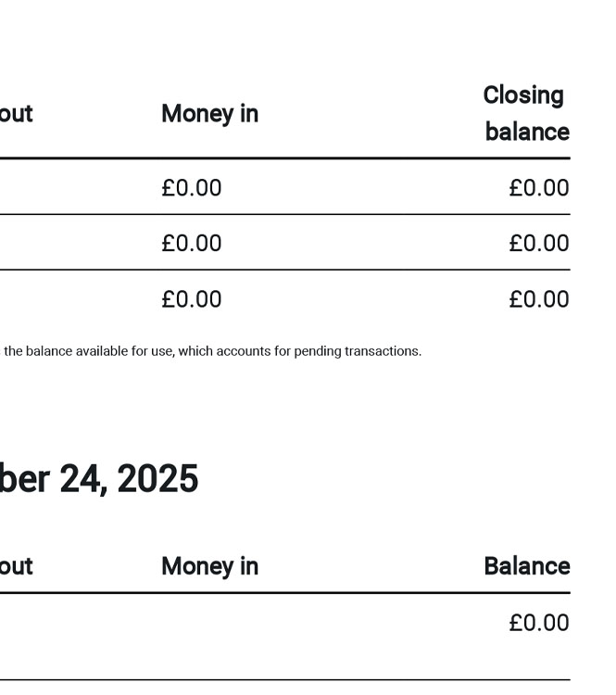Click the Money in header of the summary table
The image size is (616, 695).
[x=209, y=114]
